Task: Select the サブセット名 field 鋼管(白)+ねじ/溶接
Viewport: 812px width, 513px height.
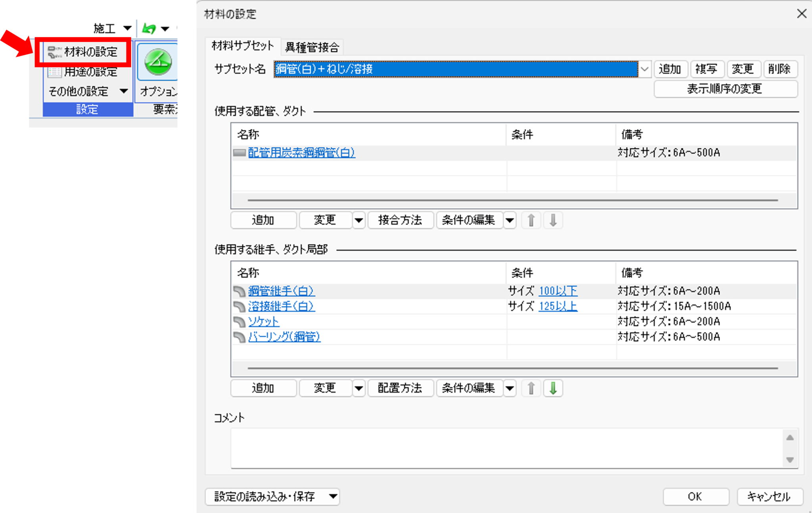Action: [456, 69]
